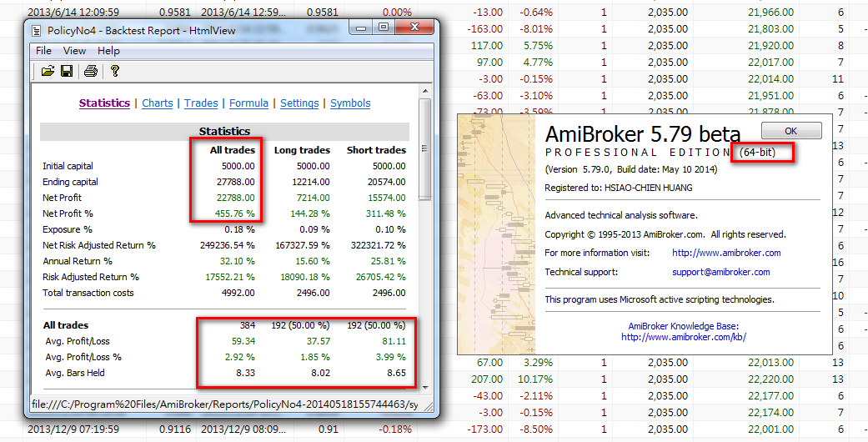Open the View menu
This screenshot has width=868, height=442.
74,50
